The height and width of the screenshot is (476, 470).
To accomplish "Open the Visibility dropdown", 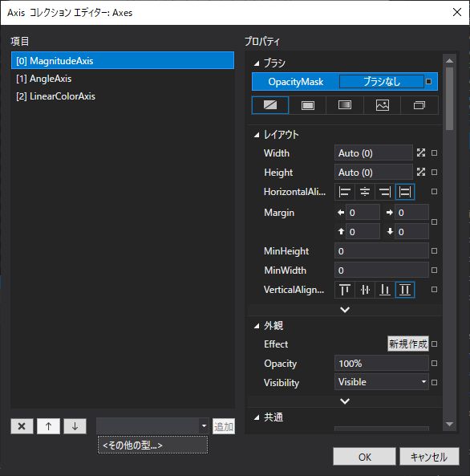I will click(382, 382).
